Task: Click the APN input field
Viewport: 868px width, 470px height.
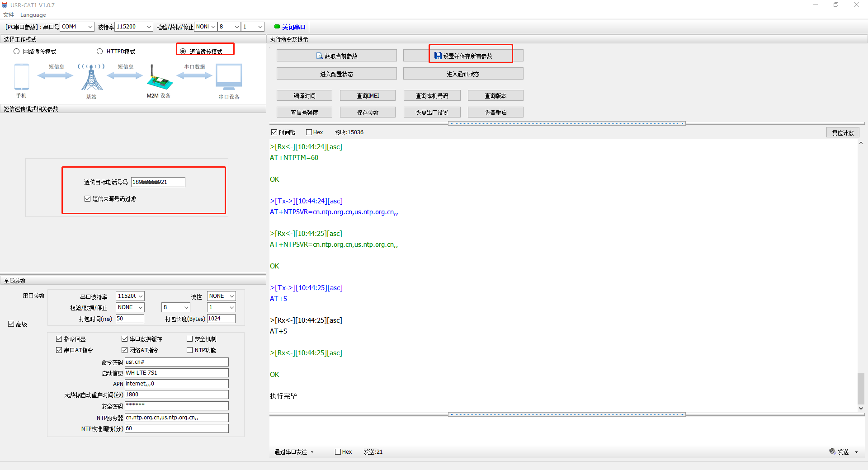Action: 177,384
